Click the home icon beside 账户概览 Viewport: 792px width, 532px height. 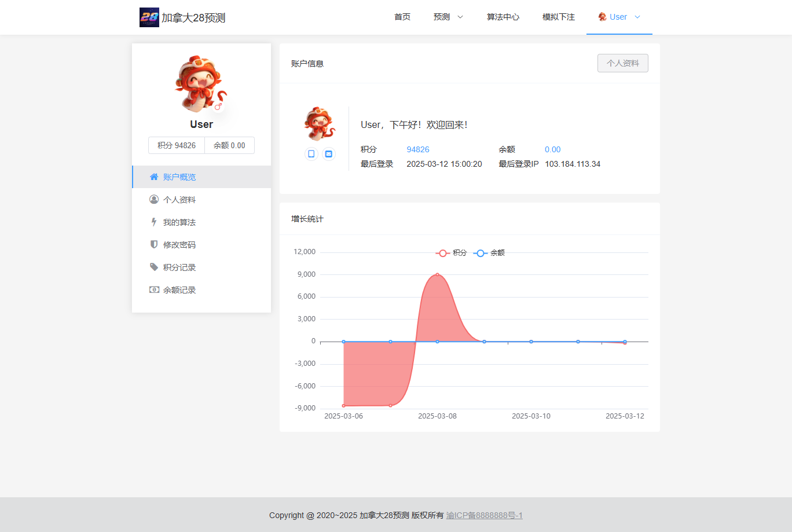coord(154,177)
